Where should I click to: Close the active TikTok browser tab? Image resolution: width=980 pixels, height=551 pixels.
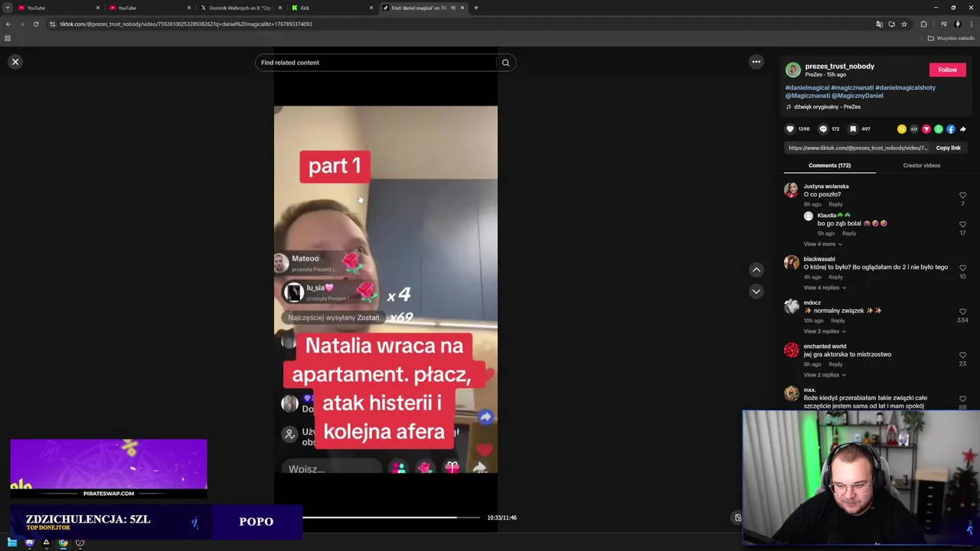[462, 8]
